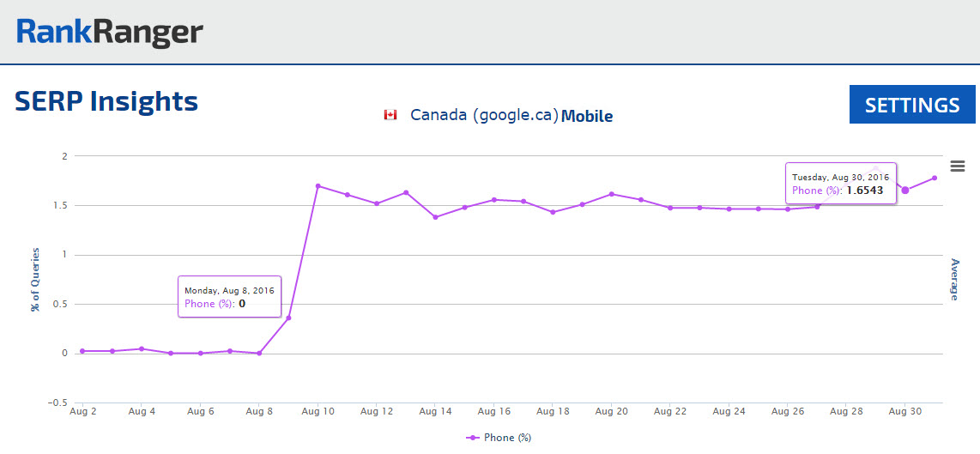Click the SERP Insights heading
This screenshot has height=454, width=980.
(x=106, y=101)
